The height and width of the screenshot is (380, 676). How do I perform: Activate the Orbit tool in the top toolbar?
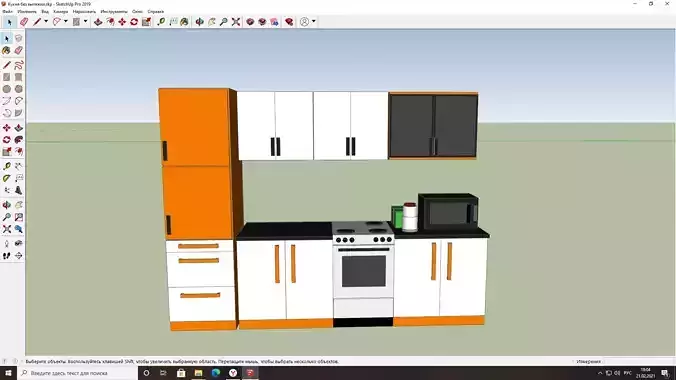tap(200, 22)
